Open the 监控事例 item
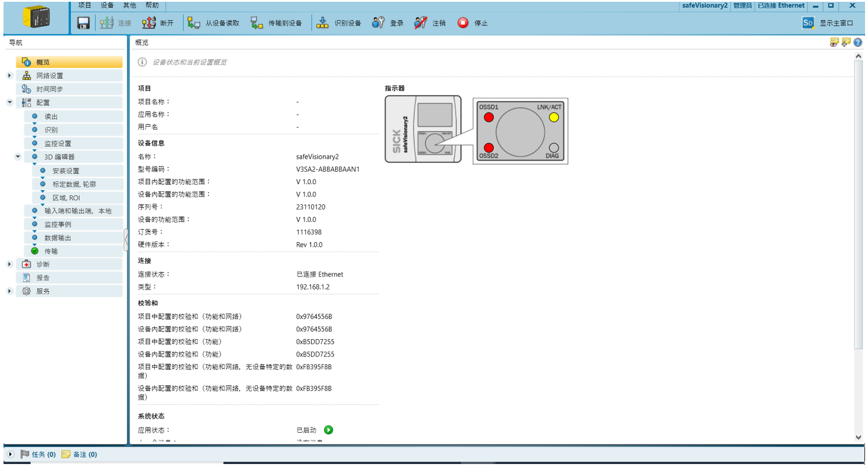Image resolution: width=868 pixels, height=467 pixels. (73, 224)
